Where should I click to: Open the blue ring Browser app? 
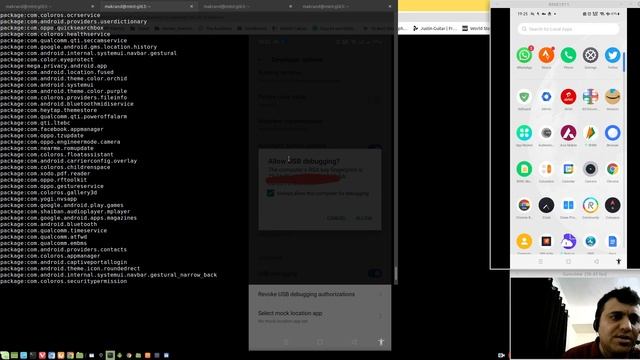612,133
